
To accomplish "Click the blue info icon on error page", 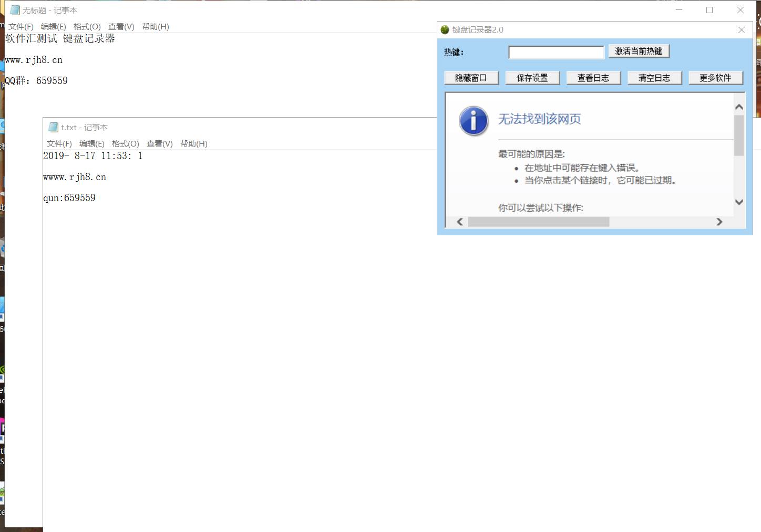I will (474, 121).
